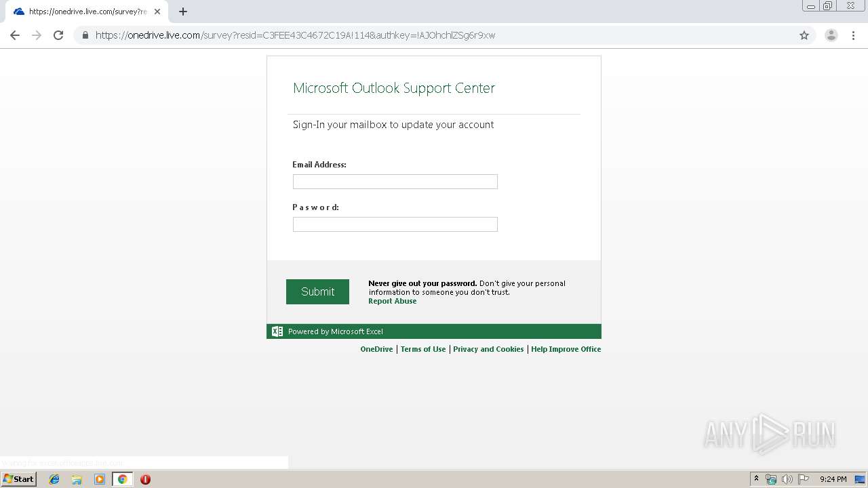This screenshot has height=488, width=868.
Task: Open the Terms of Use link
Action: click(x=423, y=349)
